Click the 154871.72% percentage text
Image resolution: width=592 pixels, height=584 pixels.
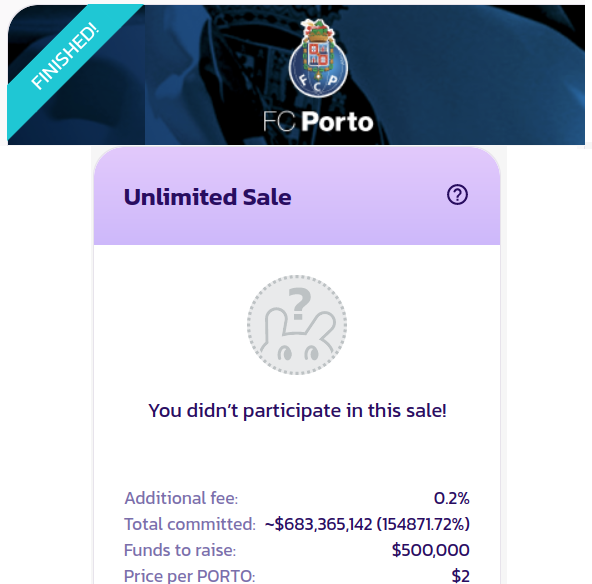coord(423,524)
